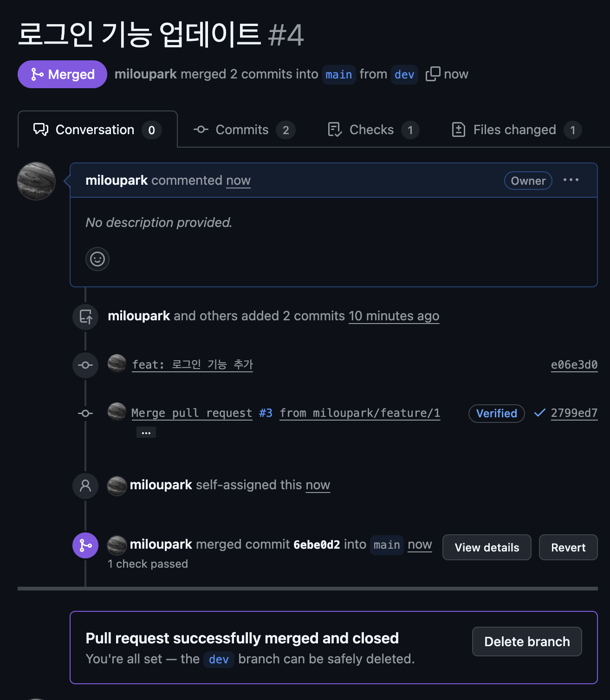Click avatar beside feat commit
The height and width of the screenshot is (700, 610).
tap(117, 364)
